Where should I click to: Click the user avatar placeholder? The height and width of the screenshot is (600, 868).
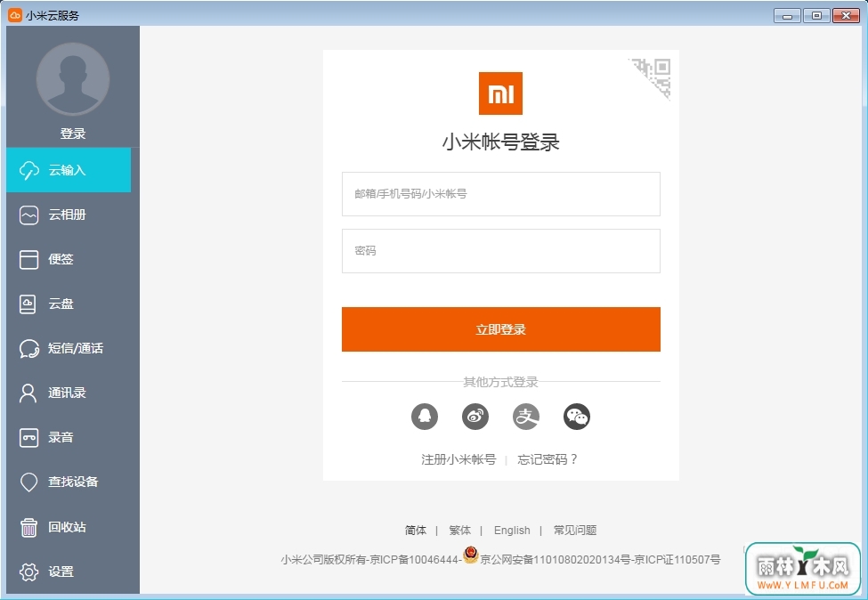(x=73, y=79)
